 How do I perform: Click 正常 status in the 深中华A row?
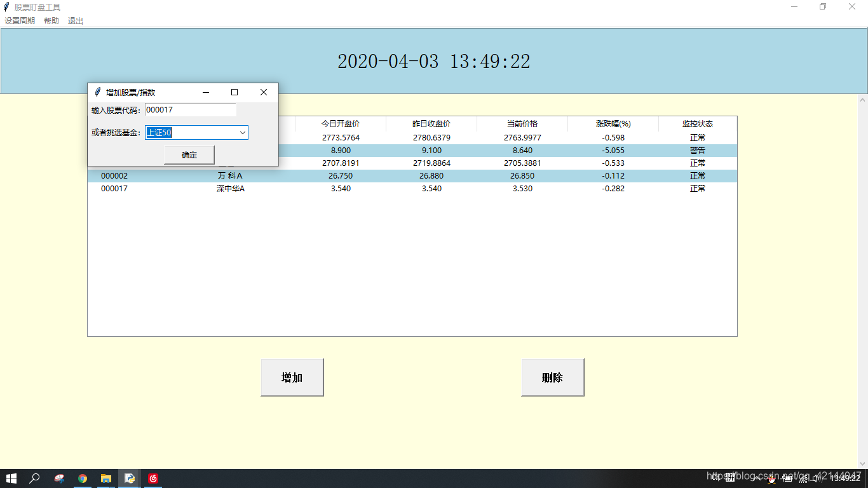coord(698,189)
